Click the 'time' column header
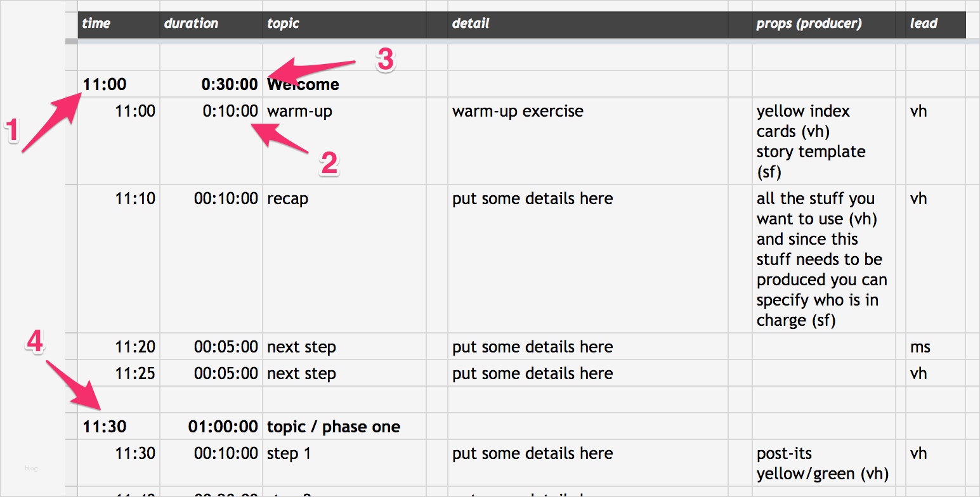 pyautogui.click(x=96, y=24)
